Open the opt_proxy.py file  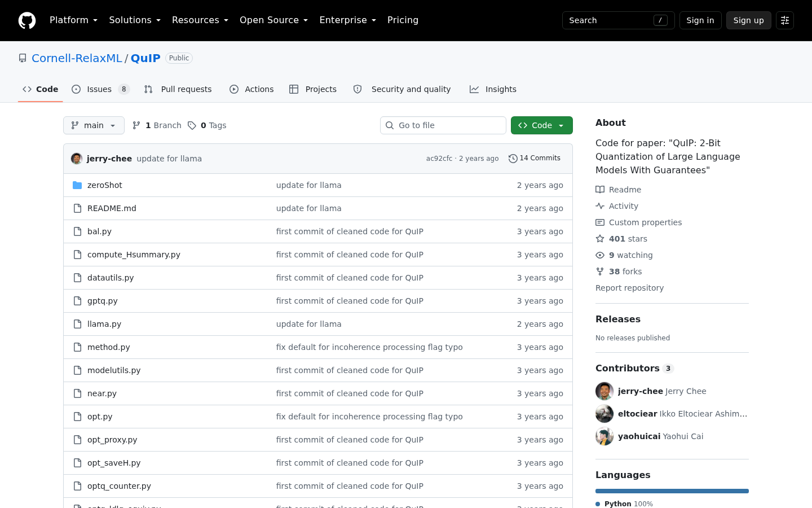click(x=112, y=440)
